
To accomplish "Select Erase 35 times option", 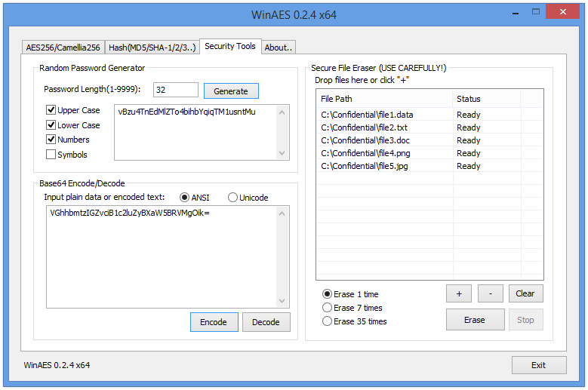I will point(327,321).
